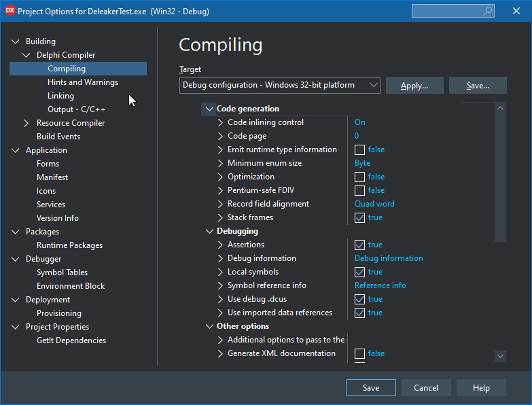
Task: Collapse the Debugger tree node
Action: [x=15, y=259]
